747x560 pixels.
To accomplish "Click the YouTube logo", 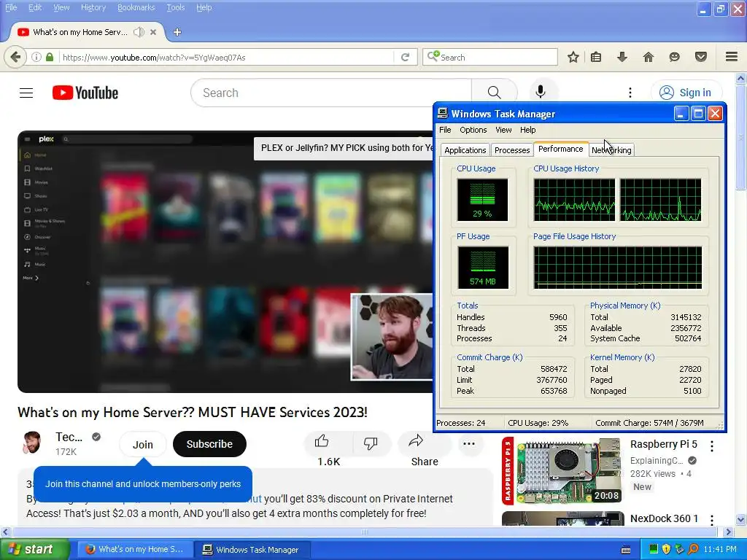I will (x=85, y=93).
